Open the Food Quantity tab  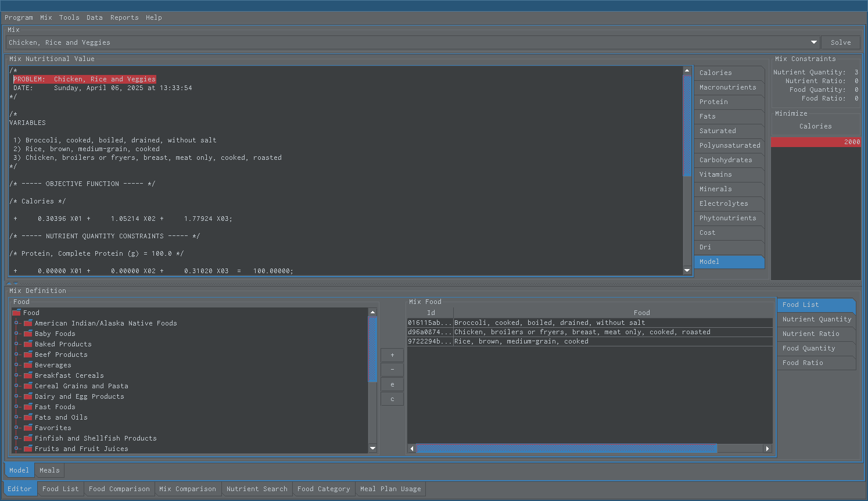coord(816,348)
